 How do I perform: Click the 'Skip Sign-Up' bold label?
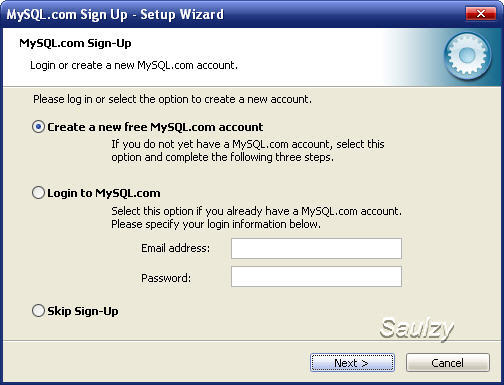[83, 311]
